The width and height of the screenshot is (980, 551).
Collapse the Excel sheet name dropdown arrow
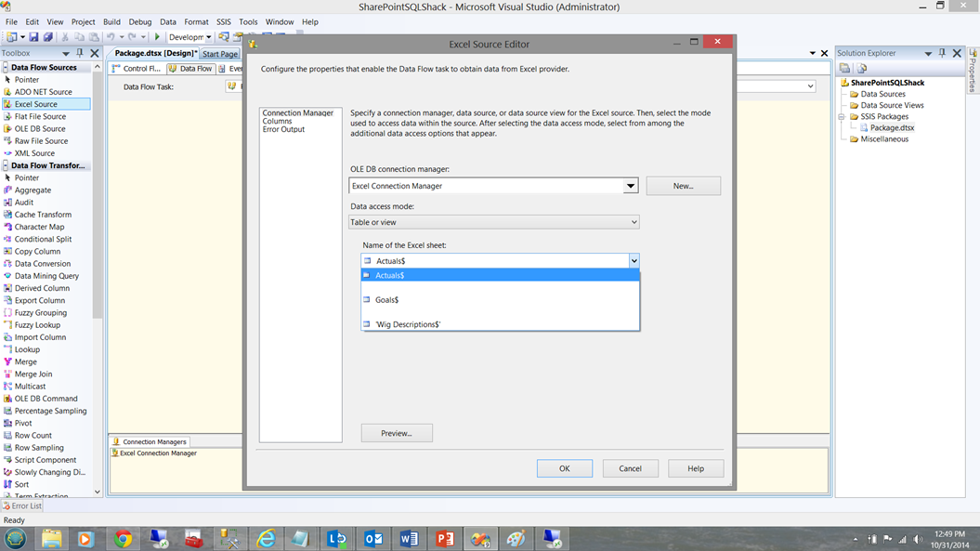pyautogui.click(x=634, y=261)
